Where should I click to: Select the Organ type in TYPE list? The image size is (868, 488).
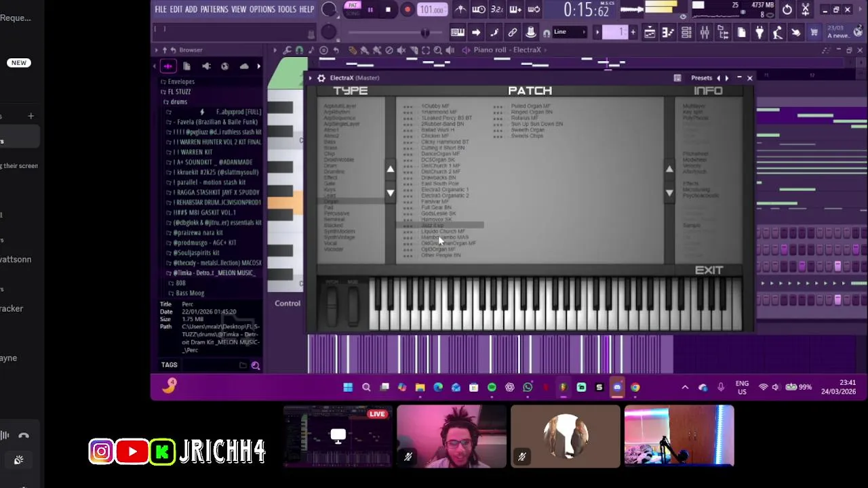pos(331,201)
